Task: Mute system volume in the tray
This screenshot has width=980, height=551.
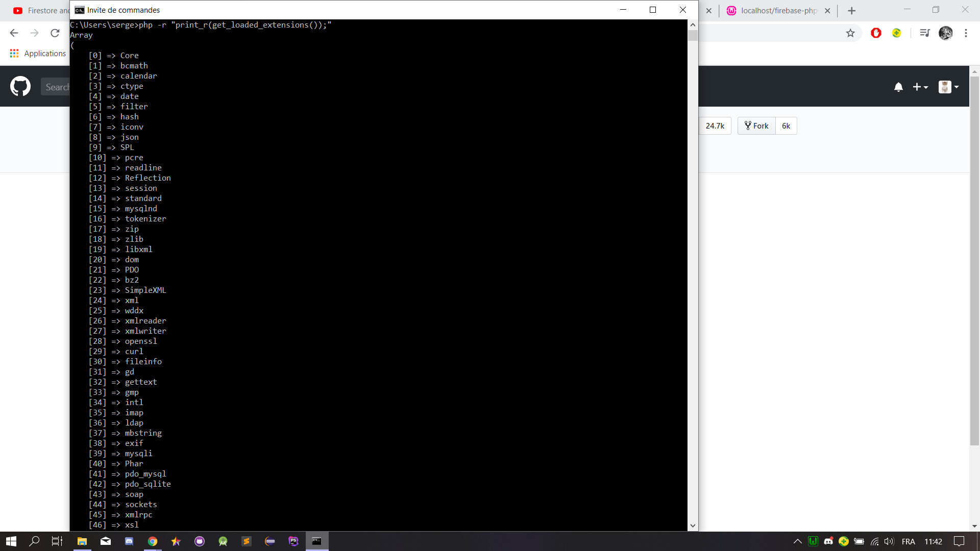Action: point(889,541)
